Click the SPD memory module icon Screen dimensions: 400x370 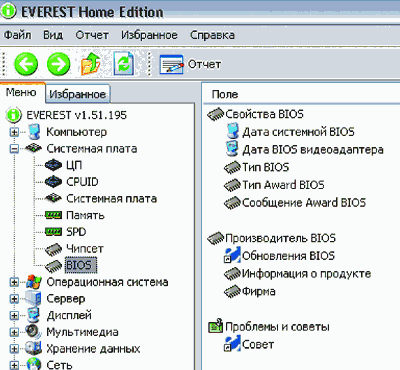53,232
